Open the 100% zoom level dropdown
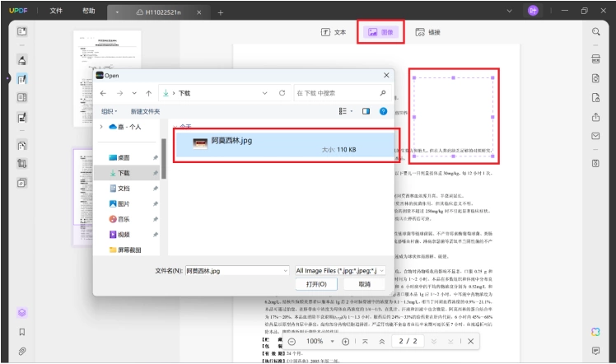Image resolution: width=616 pixels, height=364 pixels. (333, 341)
